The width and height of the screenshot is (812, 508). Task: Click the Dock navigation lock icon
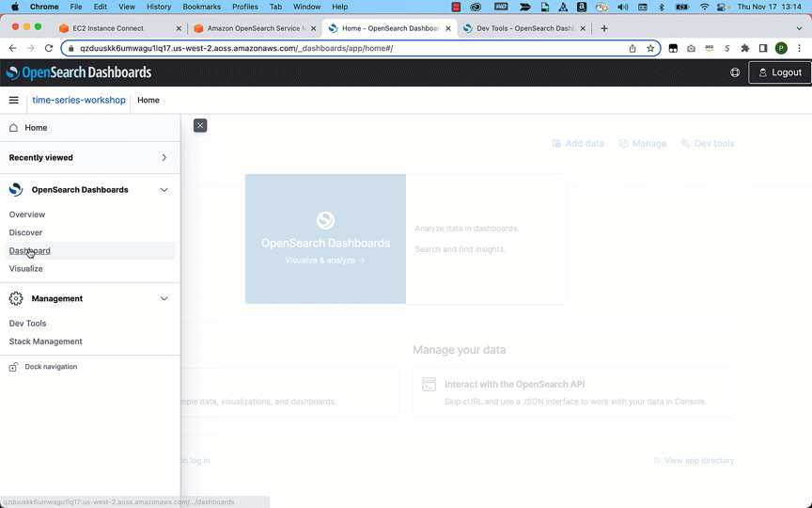(x=13, y=367)
